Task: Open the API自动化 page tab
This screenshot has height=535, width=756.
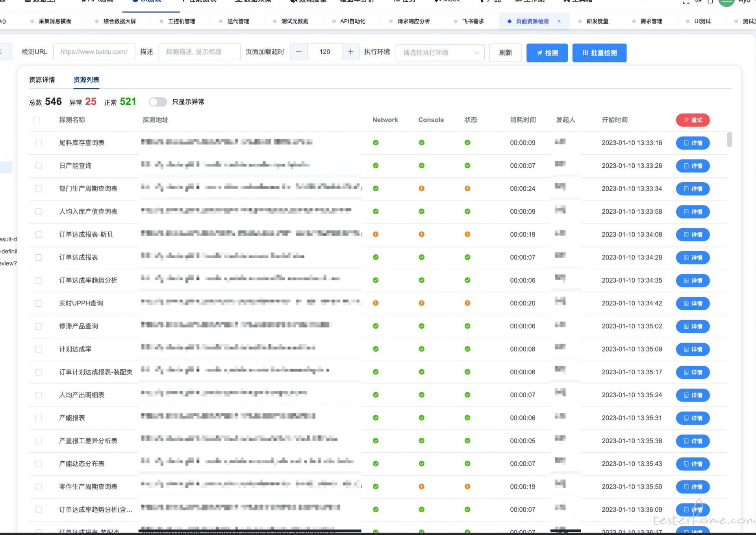Action: pos(353,21)
